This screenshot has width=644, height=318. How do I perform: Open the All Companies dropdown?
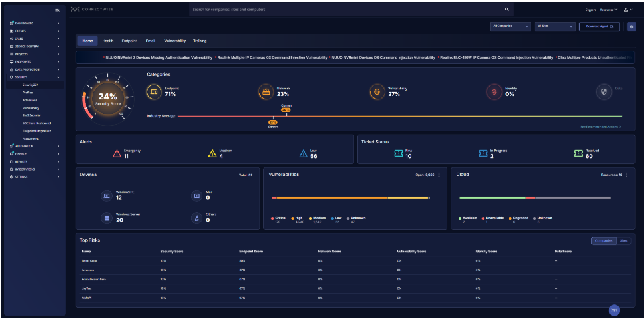click(x=510, y=27)
